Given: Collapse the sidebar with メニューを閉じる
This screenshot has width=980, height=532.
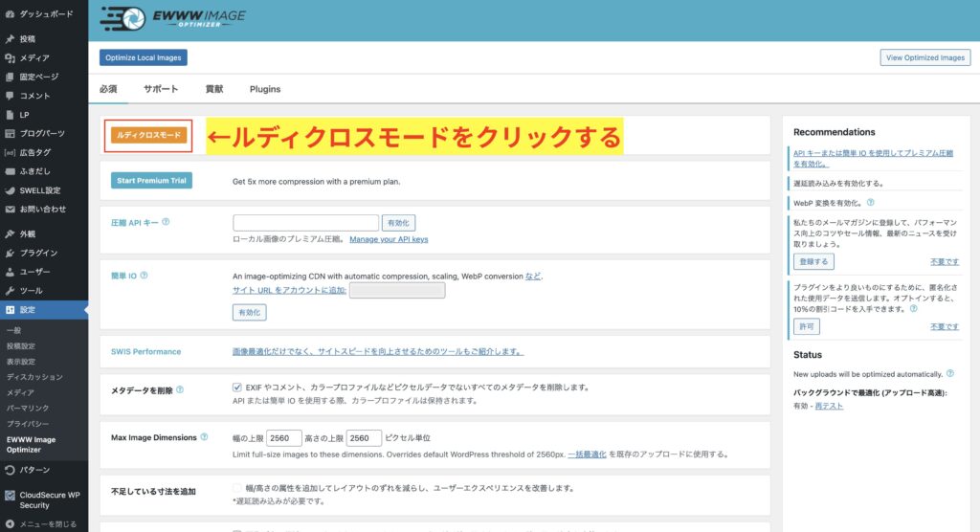Looking at the screenshot, I should [44, 523].
